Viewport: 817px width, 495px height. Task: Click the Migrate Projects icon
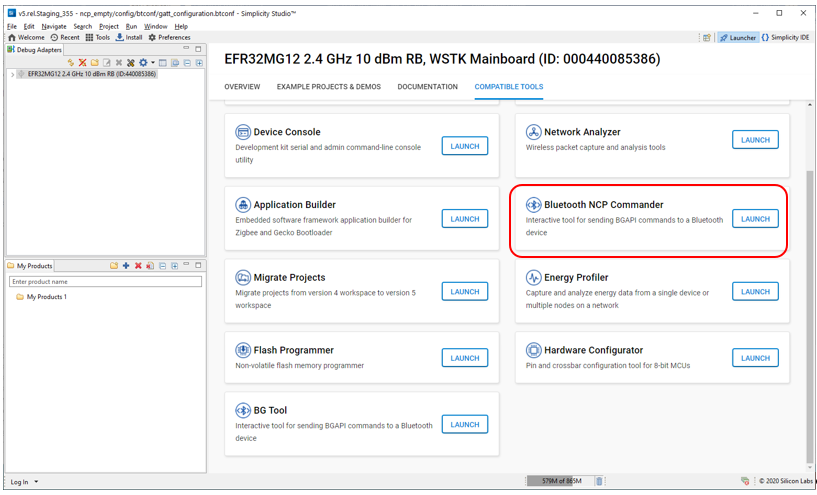(243, 277)
